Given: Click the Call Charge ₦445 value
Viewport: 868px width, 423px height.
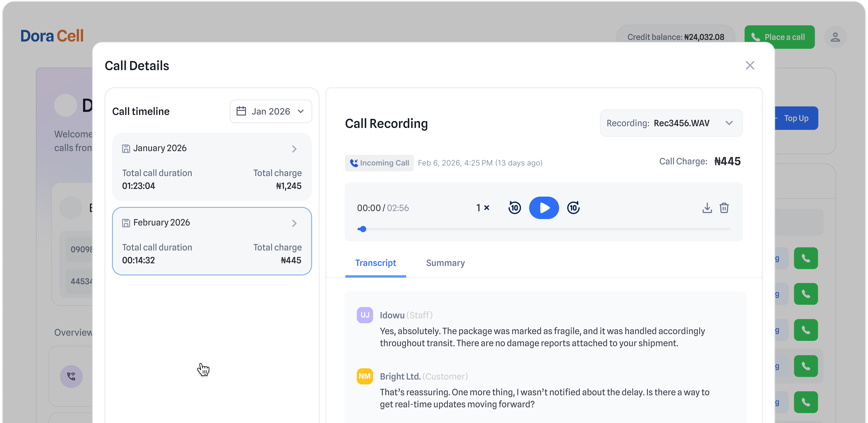Looking at the screenshot, I should tap(727, 161).
